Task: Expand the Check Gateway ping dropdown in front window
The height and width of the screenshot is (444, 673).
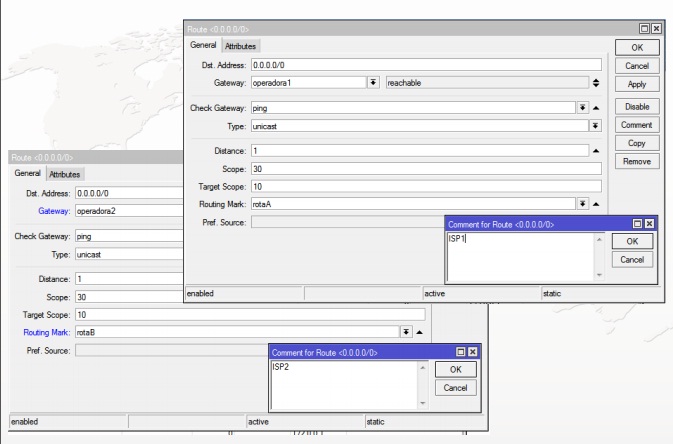Action: pos(581,108)
